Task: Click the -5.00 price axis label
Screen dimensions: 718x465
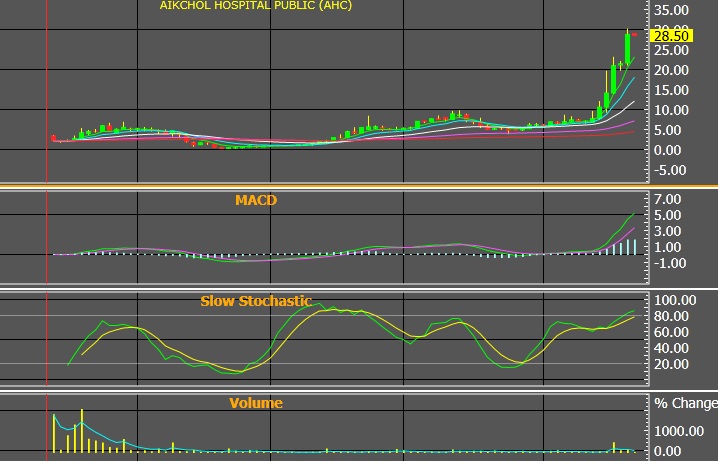Action: tap(670, 170)
